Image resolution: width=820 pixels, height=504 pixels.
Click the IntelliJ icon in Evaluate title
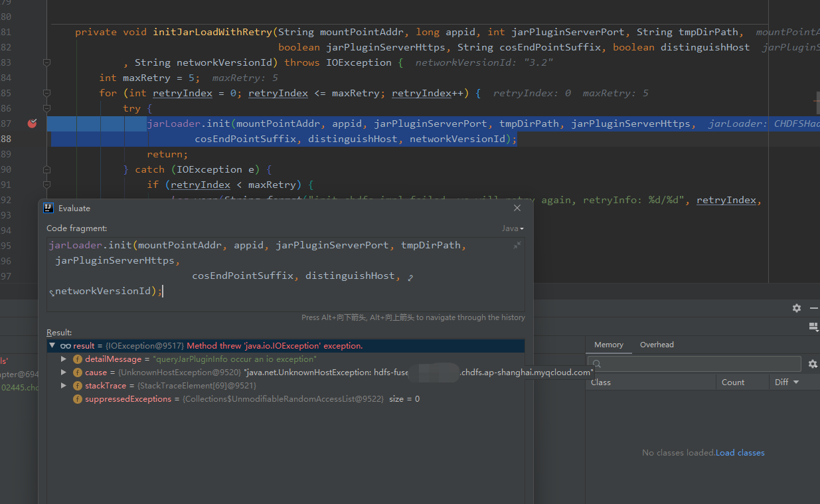48,208
